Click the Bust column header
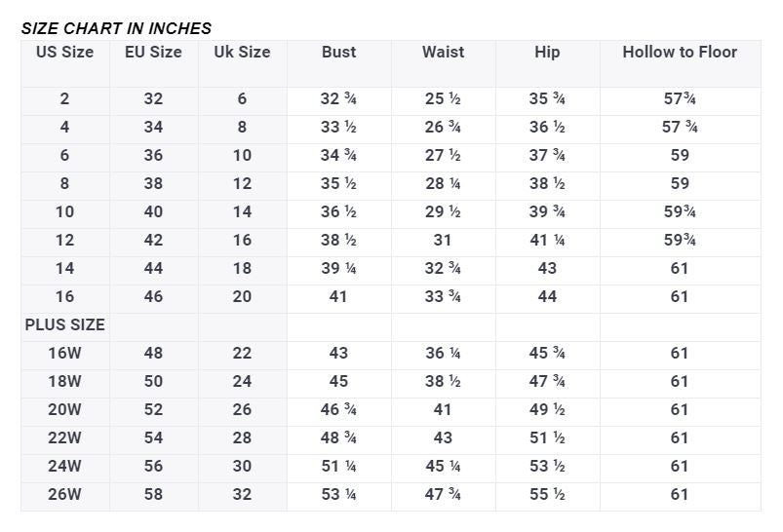 [338, 53]
